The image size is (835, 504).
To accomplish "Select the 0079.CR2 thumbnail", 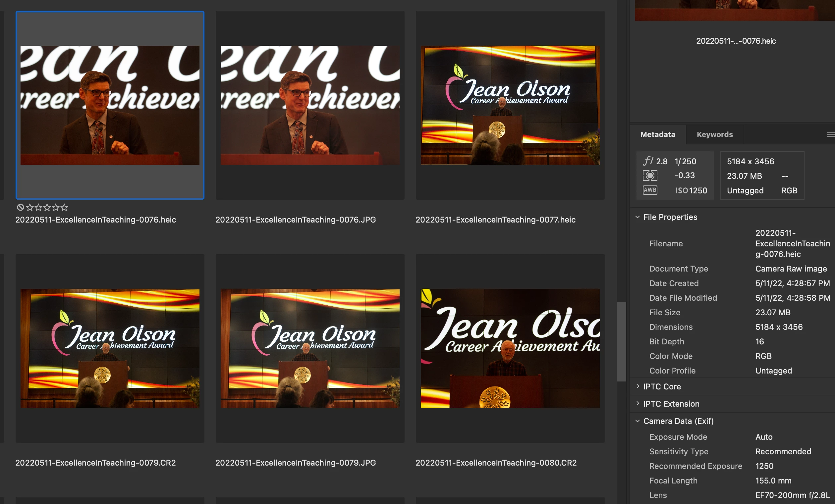I will pyautogui.click(x=110, y=348).
